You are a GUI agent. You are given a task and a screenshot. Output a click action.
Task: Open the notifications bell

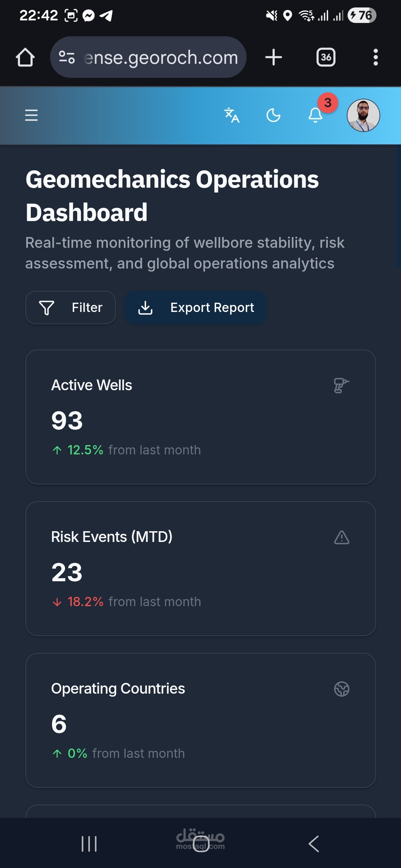tap(316, 115)
